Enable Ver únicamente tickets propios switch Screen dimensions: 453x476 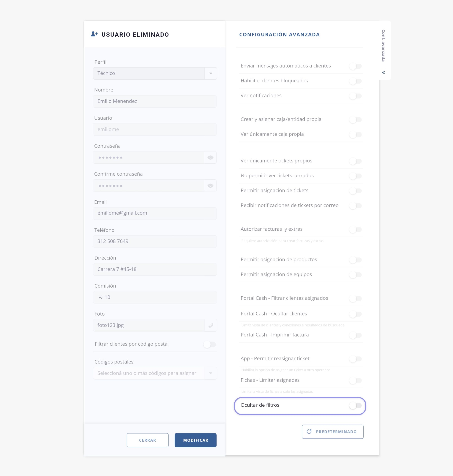point(355,161)
